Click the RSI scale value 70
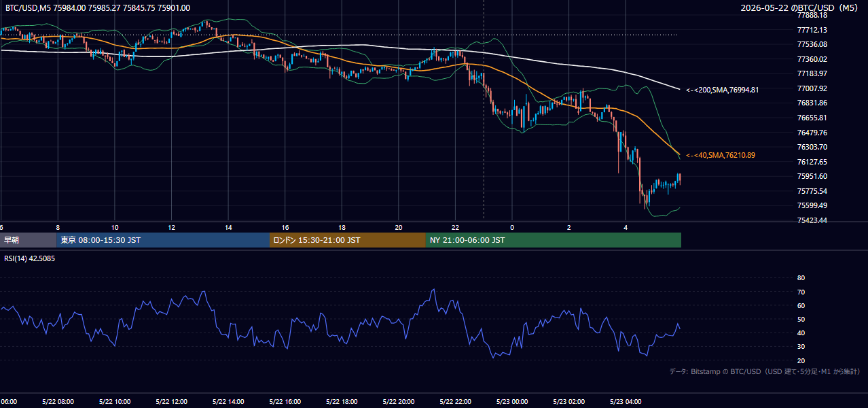 (801, 292)
